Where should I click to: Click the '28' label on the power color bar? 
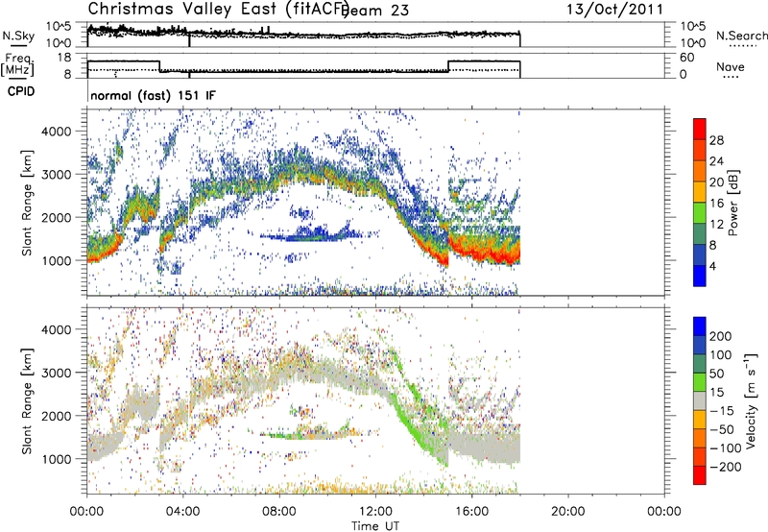pos(716,140)
